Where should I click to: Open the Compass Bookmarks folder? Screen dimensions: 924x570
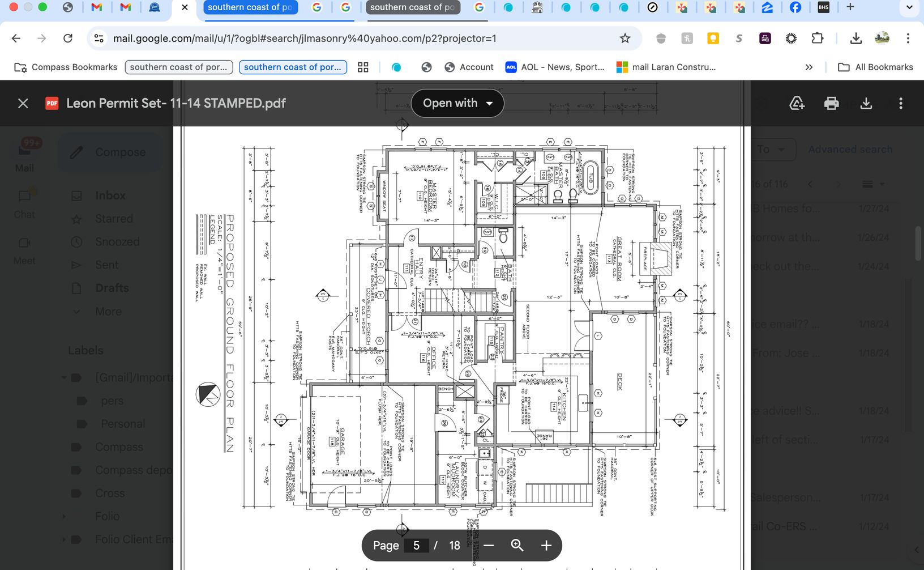point(66,67)
